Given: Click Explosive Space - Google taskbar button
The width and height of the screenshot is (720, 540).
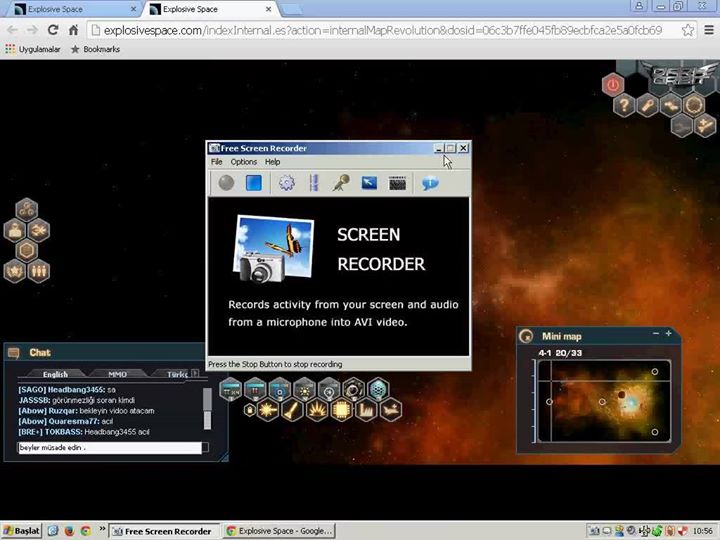Looking at the screenshot, I should [279, 531].
